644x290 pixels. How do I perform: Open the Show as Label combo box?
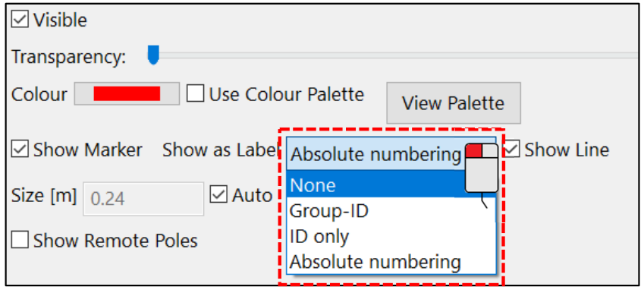point(391,154)
